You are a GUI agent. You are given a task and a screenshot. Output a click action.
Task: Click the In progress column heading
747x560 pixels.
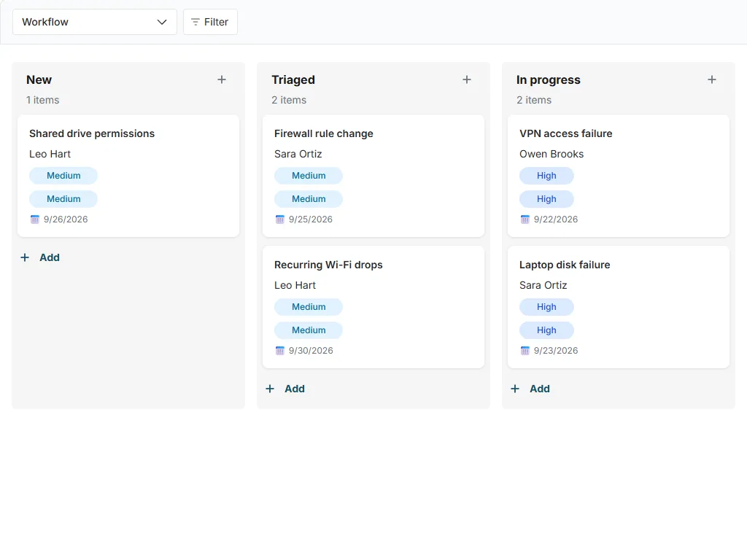point(549,80)
